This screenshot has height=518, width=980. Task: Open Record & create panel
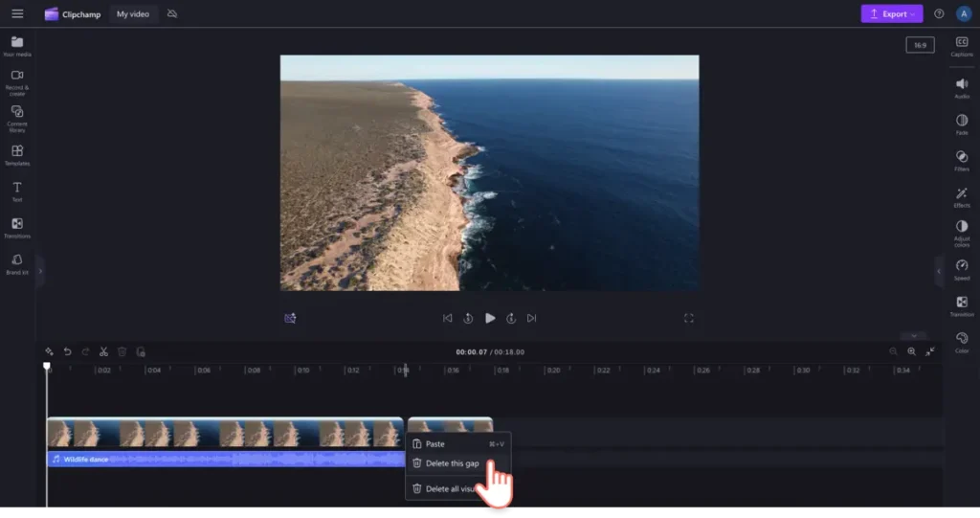tap(17, 82)
